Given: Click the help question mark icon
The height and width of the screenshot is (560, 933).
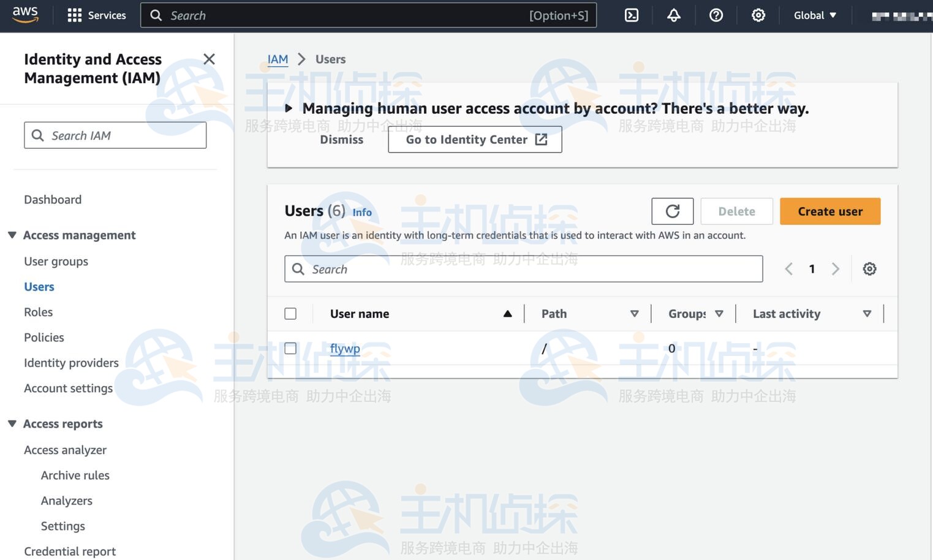Looking at the screenshot, I should pyautogui.click(x=716, y=15).
